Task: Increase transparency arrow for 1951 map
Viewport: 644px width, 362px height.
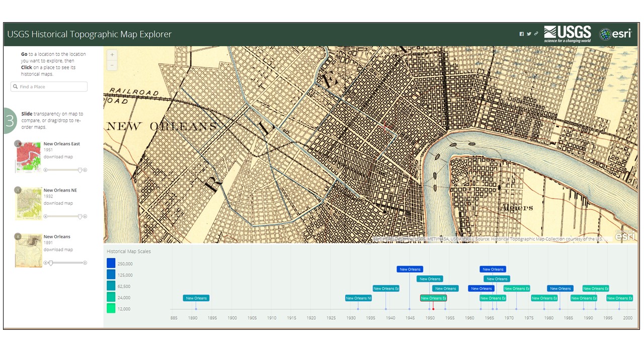Action: coord(85,170)
